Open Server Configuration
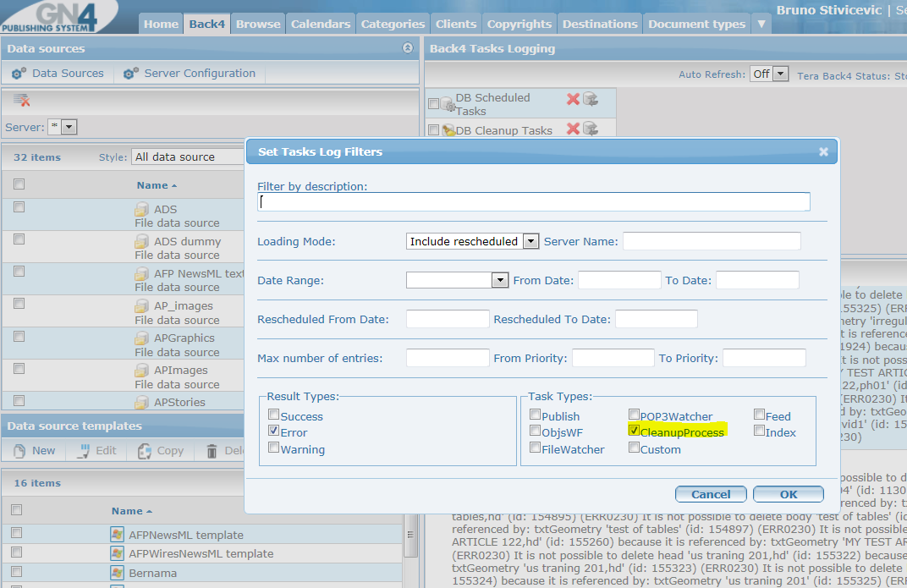This screenshot has height=588, width=907. [x=190, y=74]
